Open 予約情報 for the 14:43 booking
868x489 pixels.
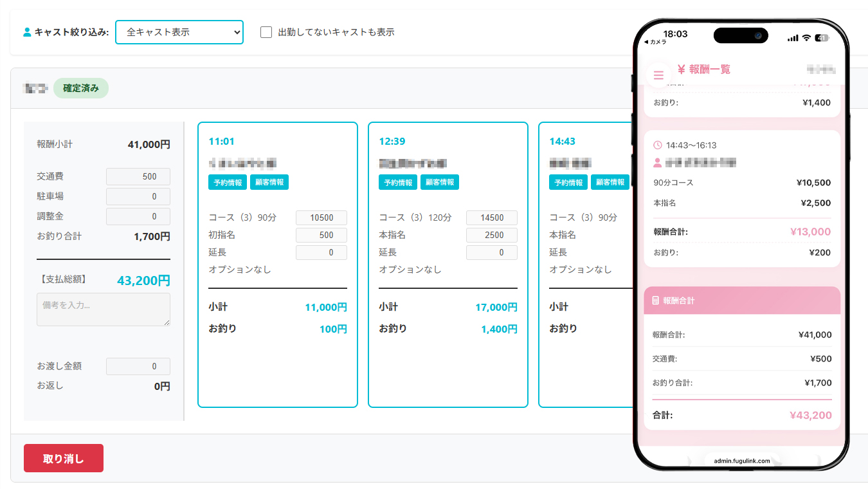(x=568, y=182)
